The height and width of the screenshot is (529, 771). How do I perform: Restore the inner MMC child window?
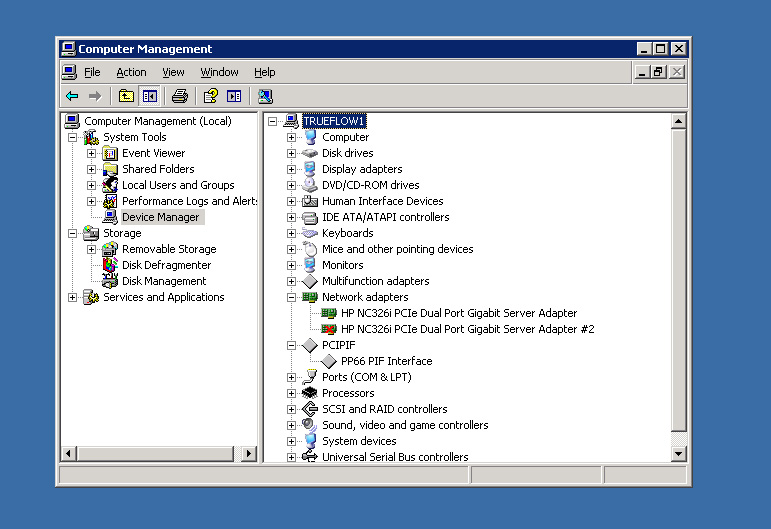[658, 72]
